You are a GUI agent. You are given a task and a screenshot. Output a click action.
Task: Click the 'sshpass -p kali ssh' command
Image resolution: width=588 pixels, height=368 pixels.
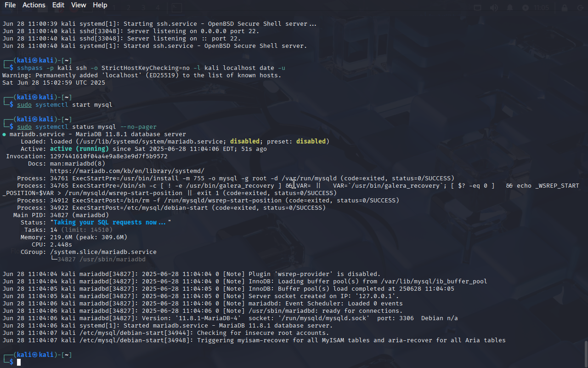click(151, 68)
